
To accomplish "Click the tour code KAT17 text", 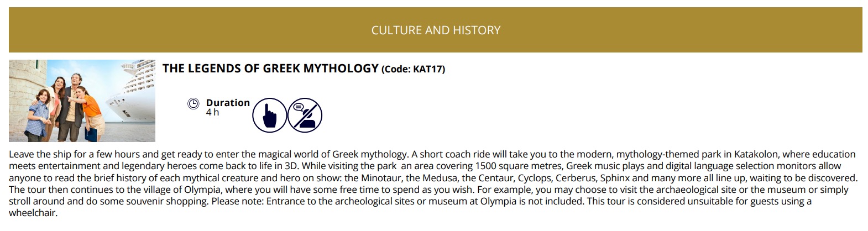I will click(414, 69).
